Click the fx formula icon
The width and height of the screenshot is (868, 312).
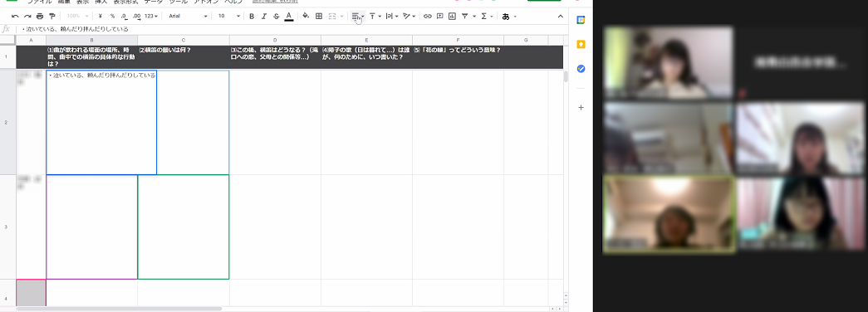click(x=6, y=29)
